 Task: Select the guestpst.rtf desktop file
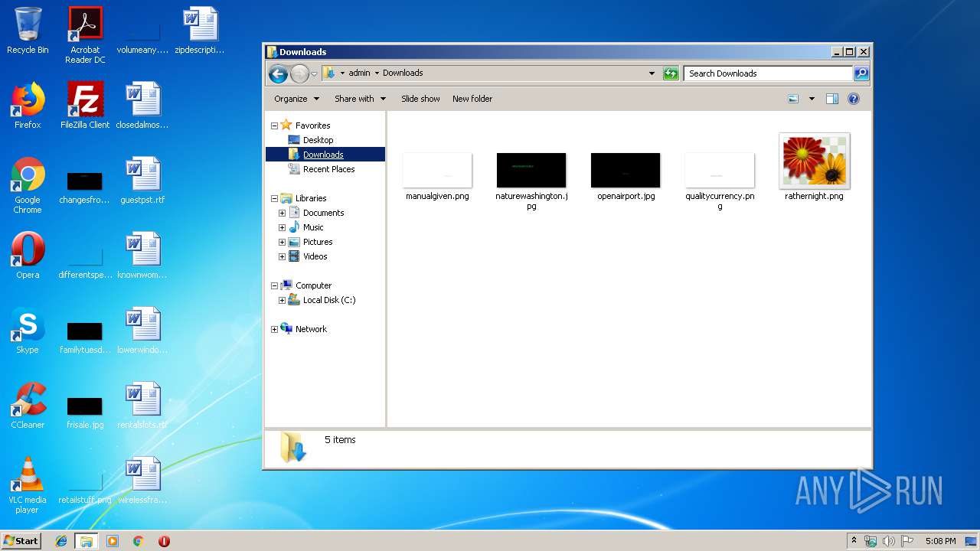142,181
